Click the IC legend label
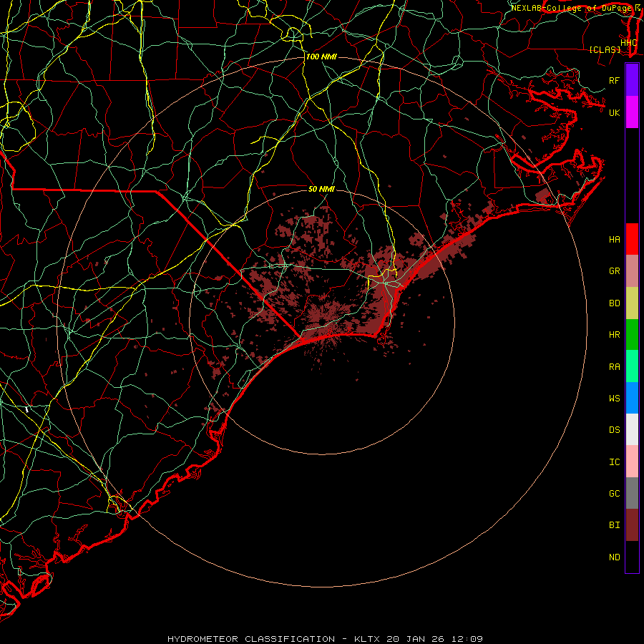This screenshot has width=644, height=644. click(x=615, y=462)
